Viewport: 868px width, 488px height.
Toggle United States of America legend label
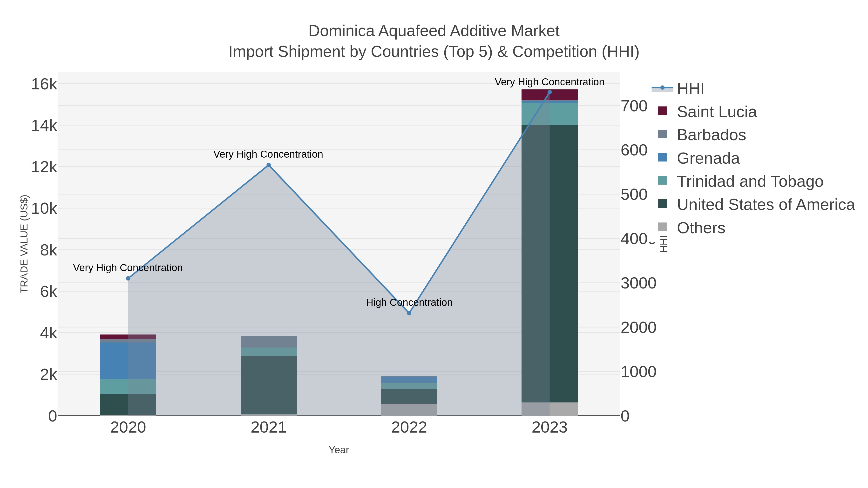(766, 205)
